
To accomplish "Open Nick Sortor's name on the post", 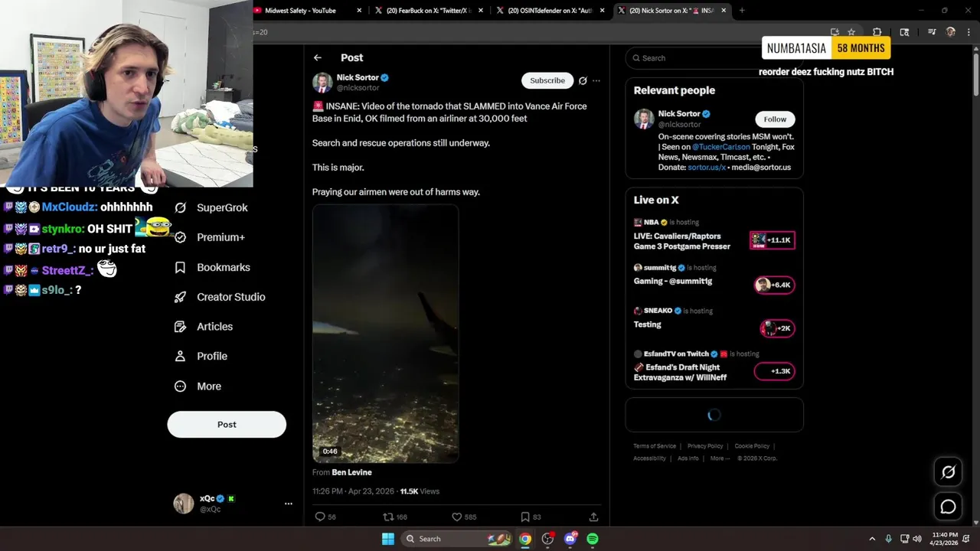I will tap(358, 78).
